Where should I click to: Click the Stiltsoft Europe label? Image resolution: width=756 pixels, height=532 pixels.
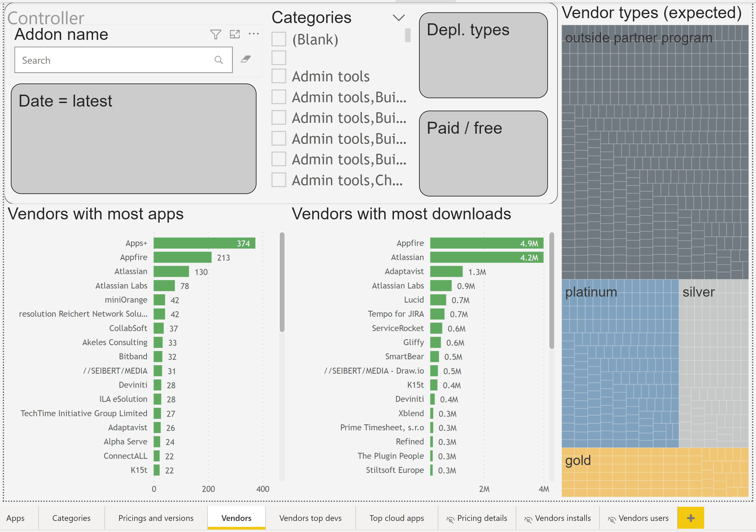tap(395, 470)
